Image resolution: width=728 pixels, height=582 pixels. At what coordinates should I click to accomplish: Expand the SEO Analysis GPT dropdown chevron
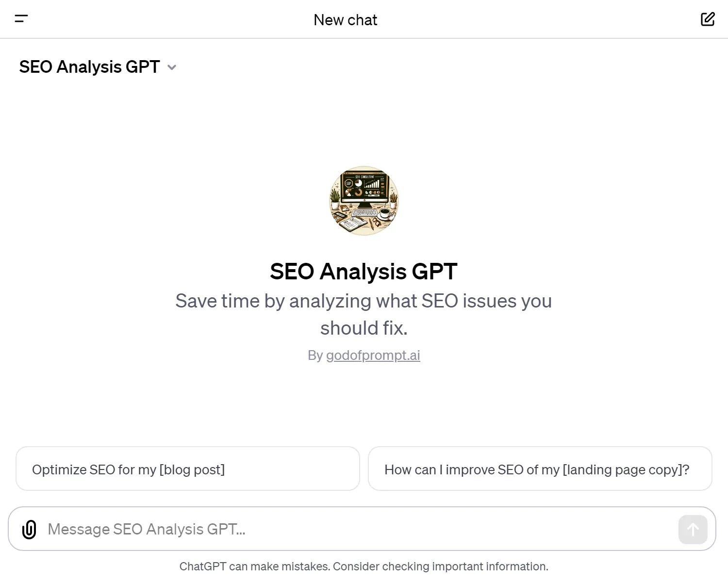coord(172,67)
